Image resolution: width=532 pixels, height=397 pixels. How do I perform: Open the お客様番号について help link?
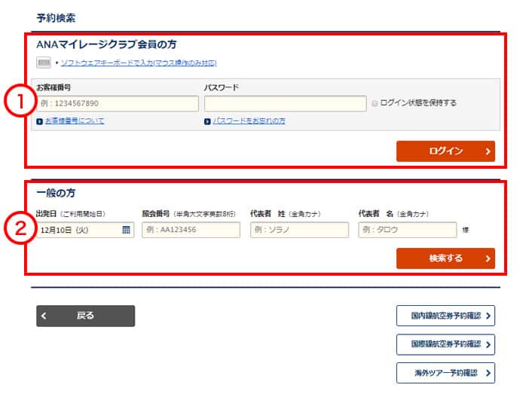[x=74, y=121]
